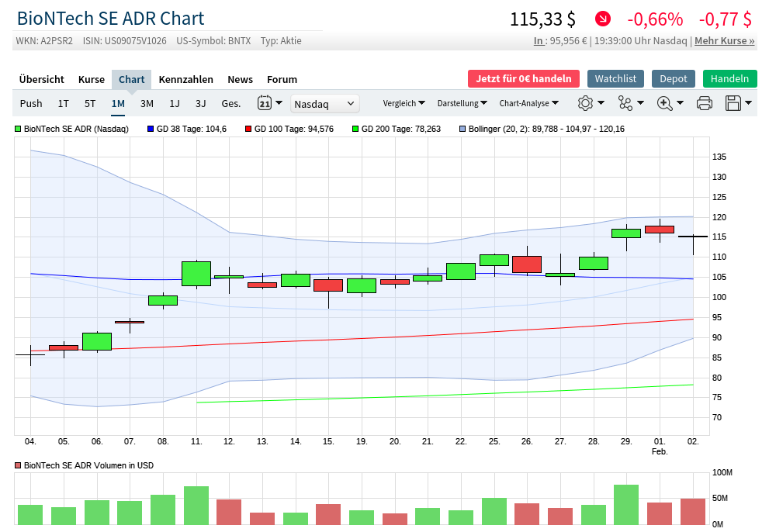Open the drawing tools node icon

(x=625, y=103)
